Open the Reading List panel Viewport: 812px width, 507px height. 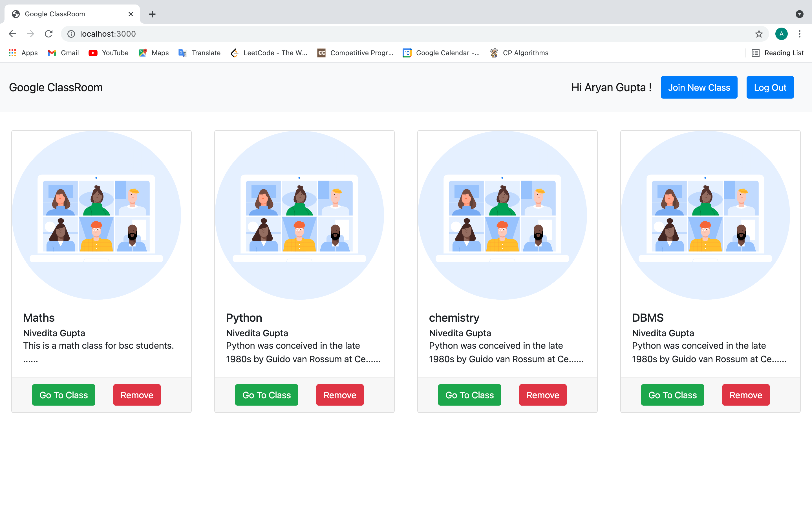pos(777,53)
